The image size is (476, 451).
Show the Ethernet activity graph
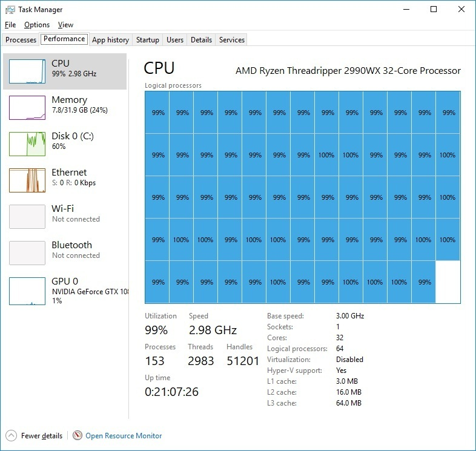click(27, 180)
